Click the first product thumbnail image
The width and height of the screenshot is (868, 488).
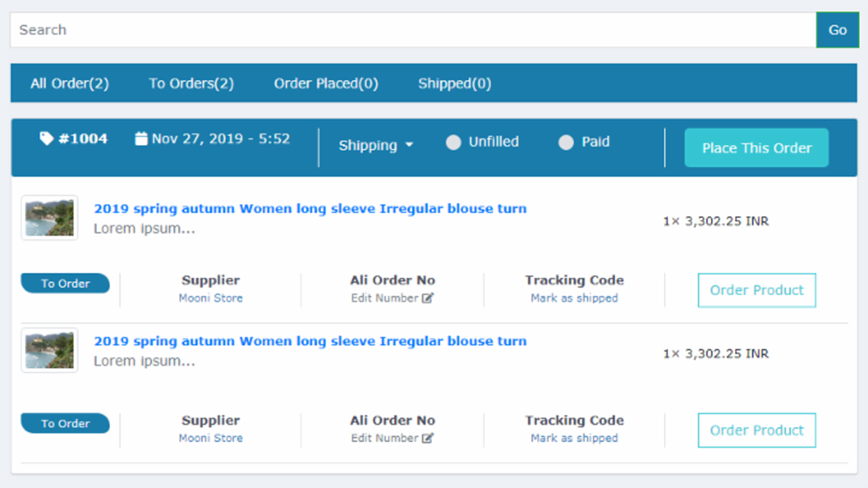coord(49,218)
